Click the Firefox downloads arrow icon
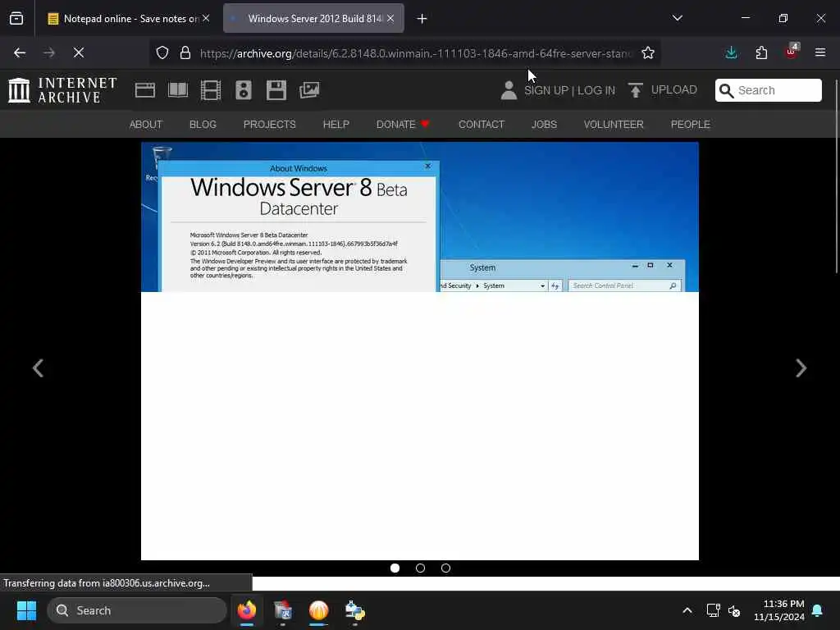The image size is (840, 630). click(731, 52)
